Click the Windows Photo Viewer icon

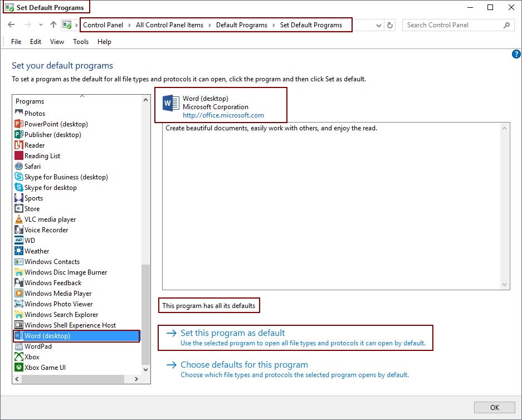pyautogui.click(x=19, y=304)
